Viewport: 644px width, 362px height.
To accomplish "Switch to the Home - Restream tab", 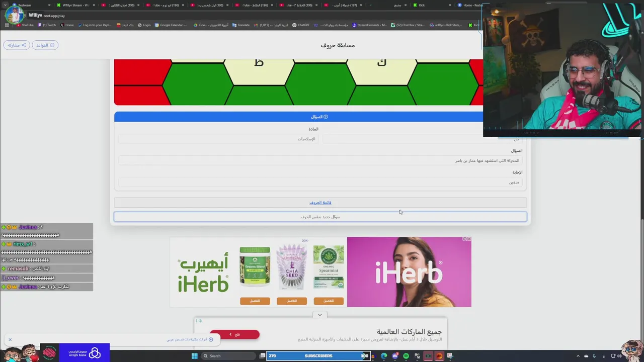I will point(470,5).
